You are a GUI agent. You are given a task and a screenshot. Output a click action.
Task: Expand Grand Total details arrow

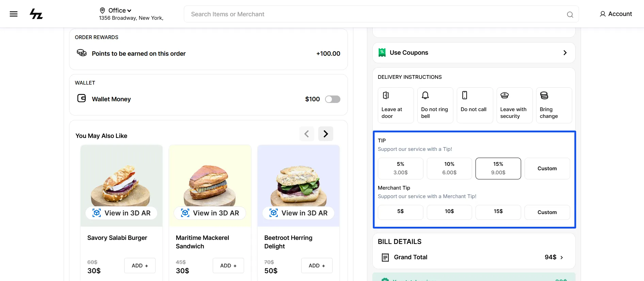562,258
